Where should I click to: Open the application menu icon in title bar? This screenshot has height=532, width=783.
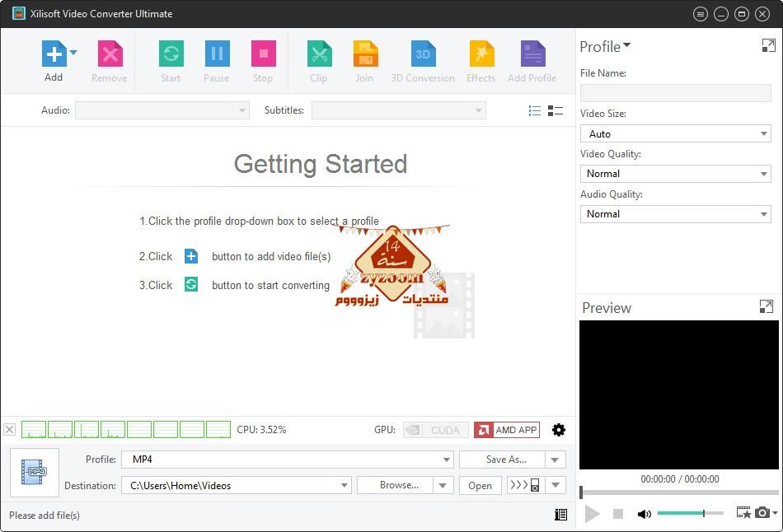pyautogui.click(x=701, y=14)
